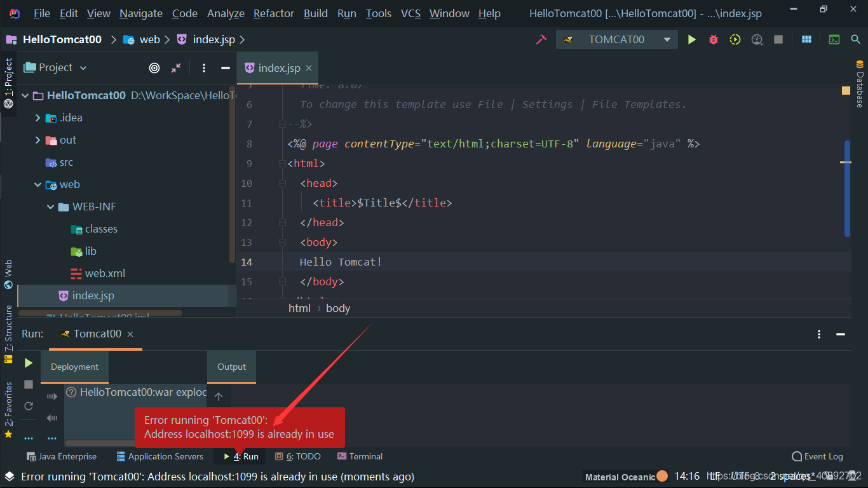Toggle the 4: Run tool window
The image size is (868, 488).
click(241, 456)
